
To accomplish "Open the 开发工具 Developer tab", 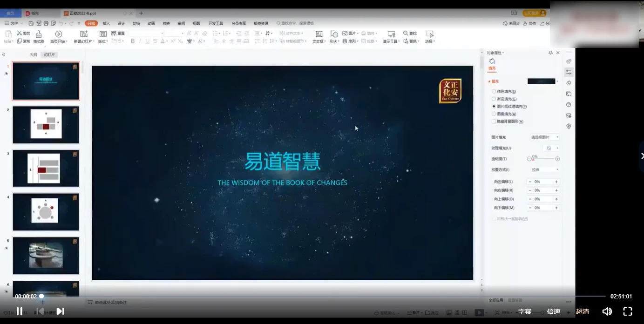I will [216, 23].
